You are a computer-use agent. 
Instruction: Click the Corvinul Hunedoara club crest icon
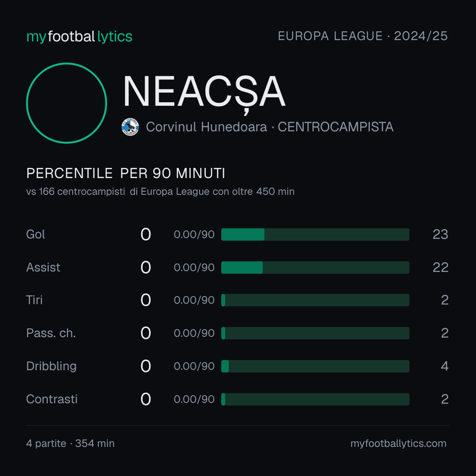point(130,127)
